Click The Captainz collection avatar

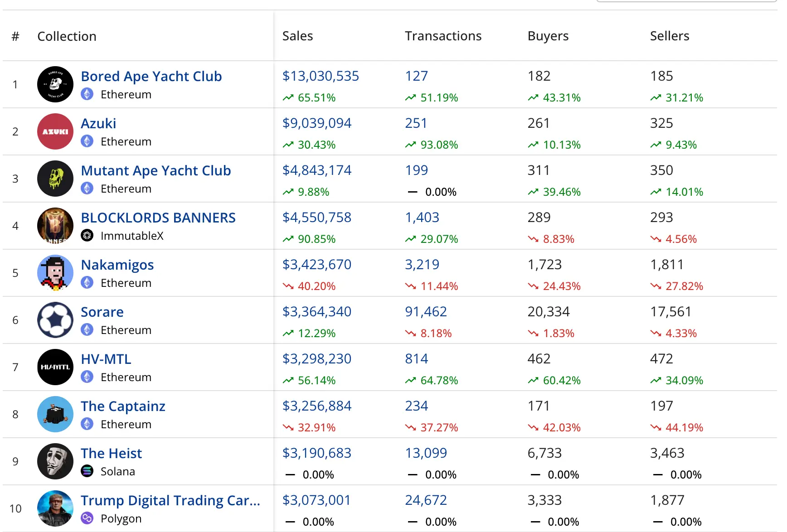[55, 414]
